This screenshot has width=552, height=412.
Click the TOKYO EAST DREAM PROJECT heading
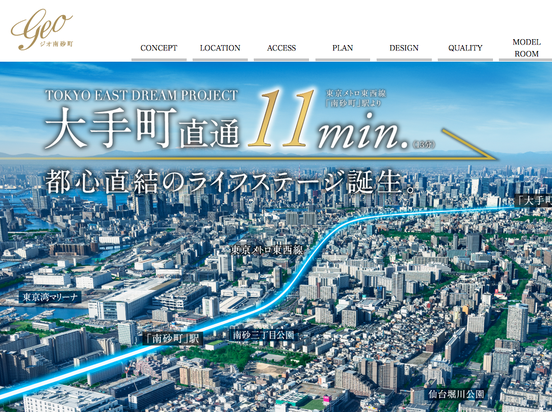142,95
